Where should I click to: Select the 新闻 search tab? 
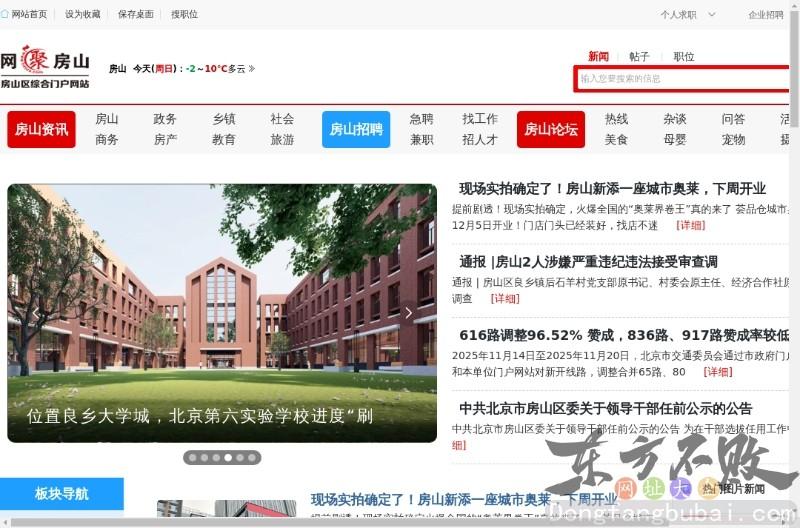(x=598, y=56)
